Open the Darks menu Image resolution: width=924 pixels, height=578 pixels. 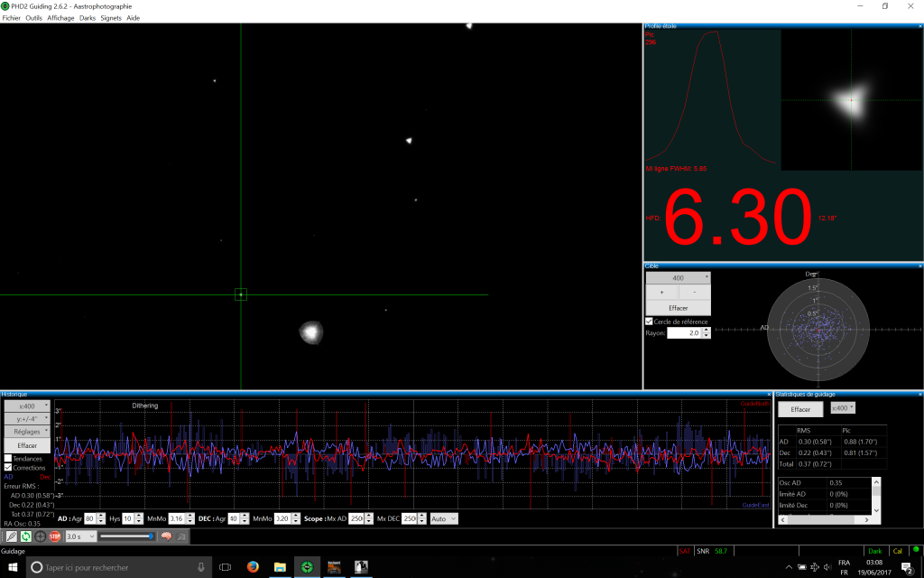point(88,18)
